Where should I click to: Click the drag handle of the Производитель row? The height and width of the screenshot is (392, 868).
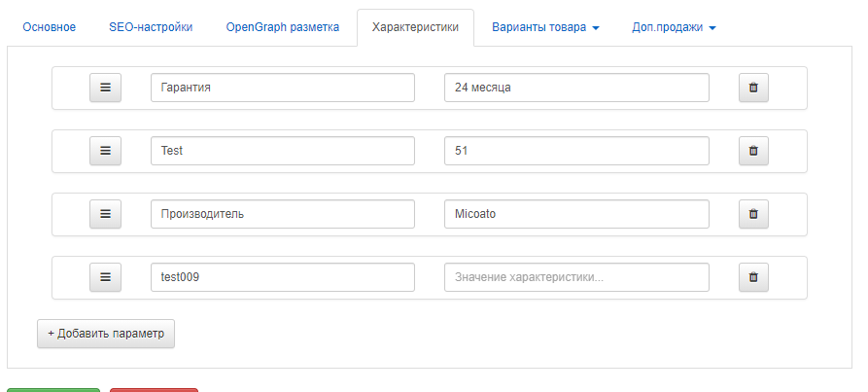(105, 214)
